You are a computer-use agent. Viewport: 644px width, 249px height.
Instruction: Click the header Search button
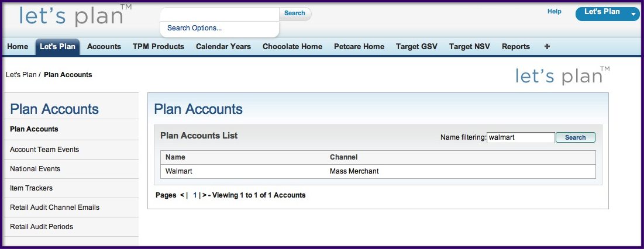pos(295,13)
